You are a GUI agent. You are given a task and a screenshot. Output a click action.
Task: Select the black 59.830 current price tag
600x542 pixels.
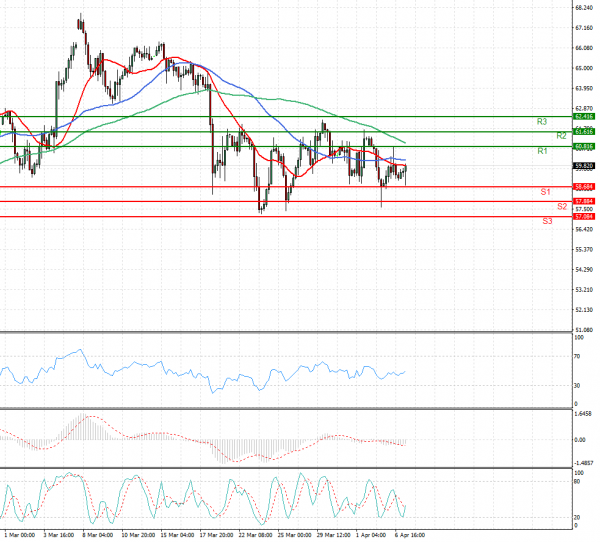pyautogui.click(x=584, y=166)
